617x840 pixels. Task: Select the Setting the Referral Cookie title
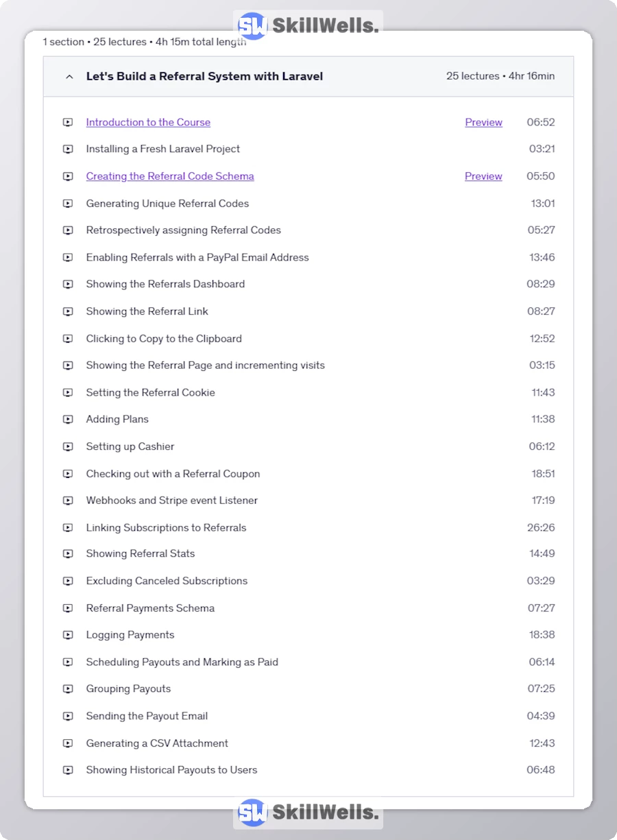tap(150, 392)
